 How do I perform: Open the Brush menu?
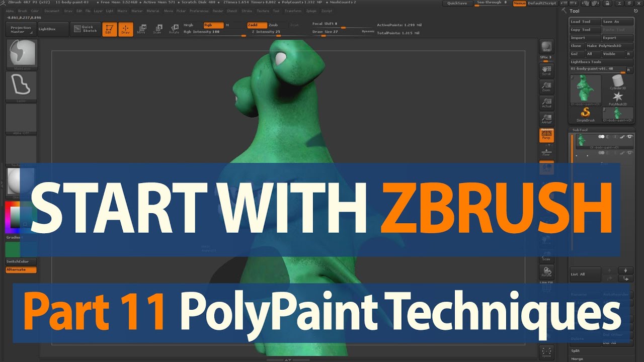(23, 11)
